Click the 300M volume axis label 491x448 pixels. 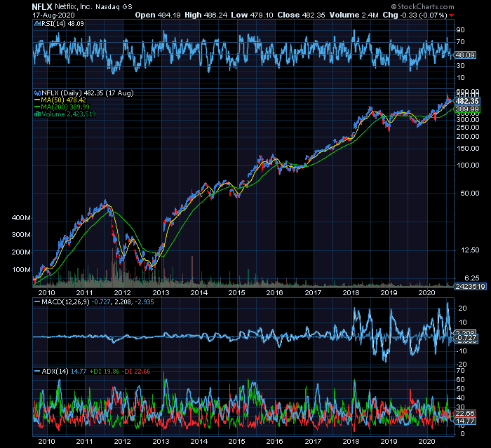click(x=21, y=235)
